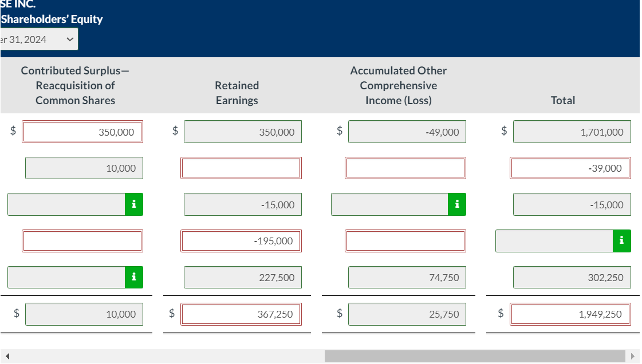Viewport: 642px width, 364px height.
Task: Click the horizontal scrollbar left arrow
Action: [7, 356]
